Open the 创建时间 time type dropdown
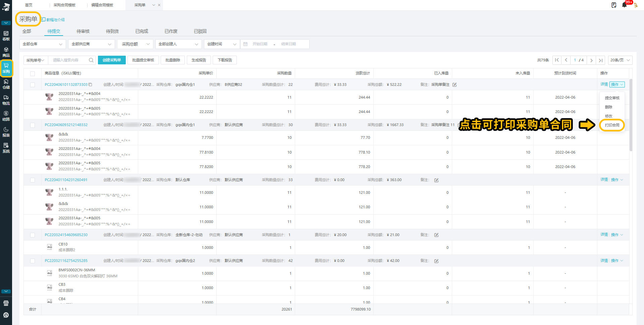This screenshot has width=644, height=325. click(222, 44)
